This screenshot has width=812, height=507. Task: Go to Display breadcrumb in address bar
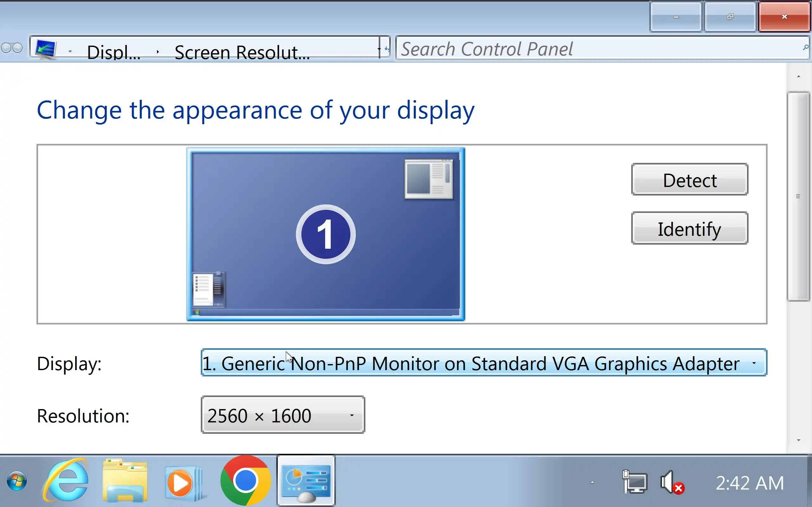[x=114, y=52]
